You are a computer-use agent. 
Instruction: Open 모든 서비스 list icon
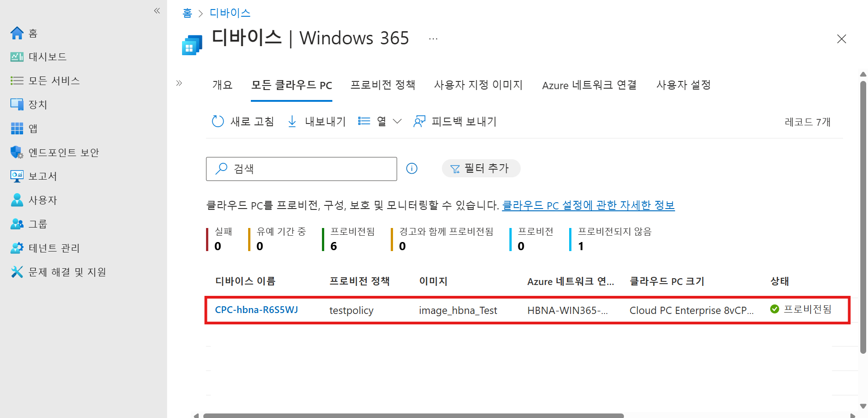coord(17,81)
